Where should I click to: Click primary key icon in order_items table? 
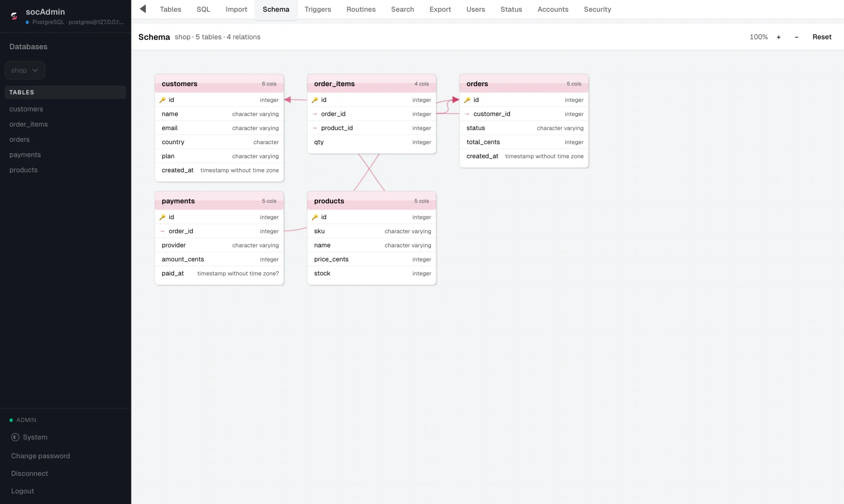(315, 100)
